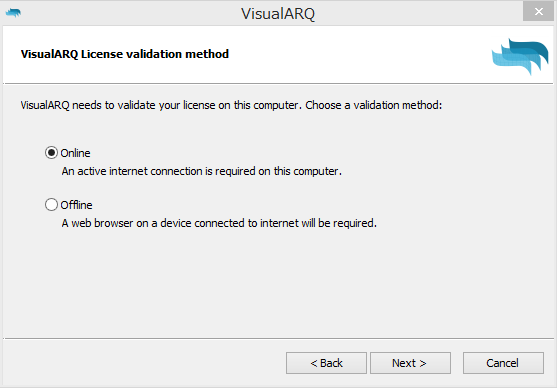
Task: Click the VisualARQ wave logo in header
Action: click(x=520, y=56)
